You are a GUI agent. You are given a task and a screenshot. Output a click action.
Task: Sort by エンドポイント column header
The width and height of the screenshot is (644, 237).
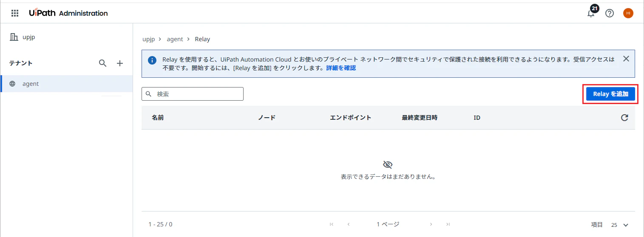click(351, 118)
